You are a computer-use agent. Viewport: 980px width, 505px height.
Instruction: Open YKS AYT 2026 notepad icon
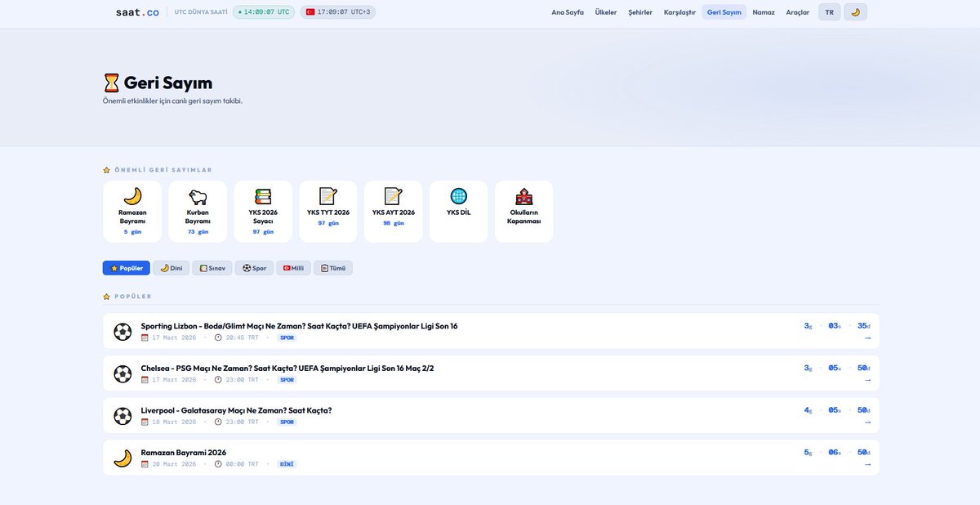tap(394, 196)
